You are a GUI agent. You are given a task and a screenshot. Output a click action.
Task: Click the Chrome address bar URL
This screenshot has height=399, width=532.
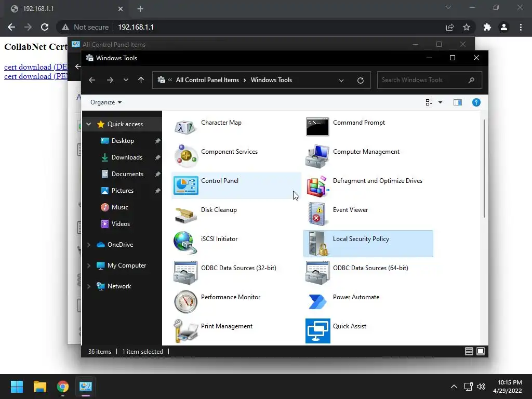point(136,27)
